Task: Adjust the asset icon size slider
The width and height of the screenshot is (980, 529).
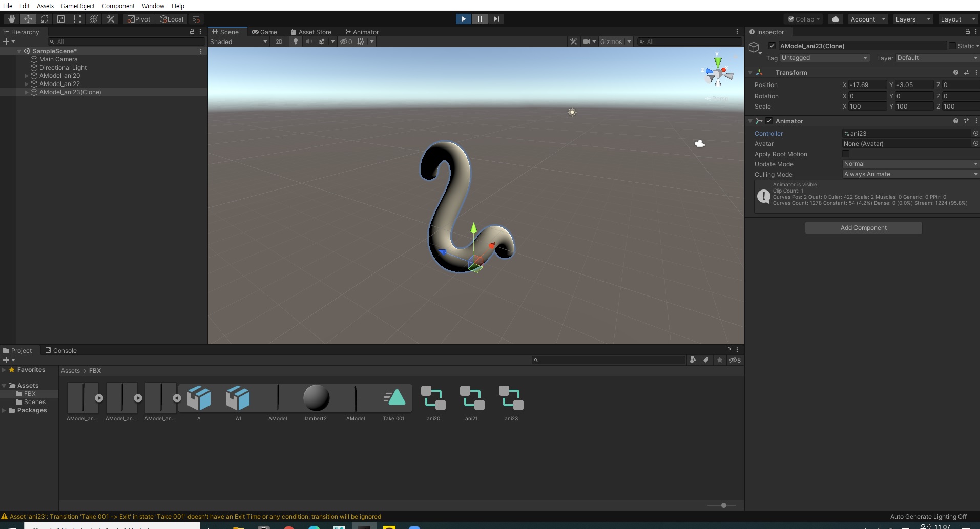Action: [x=723, y=505]
